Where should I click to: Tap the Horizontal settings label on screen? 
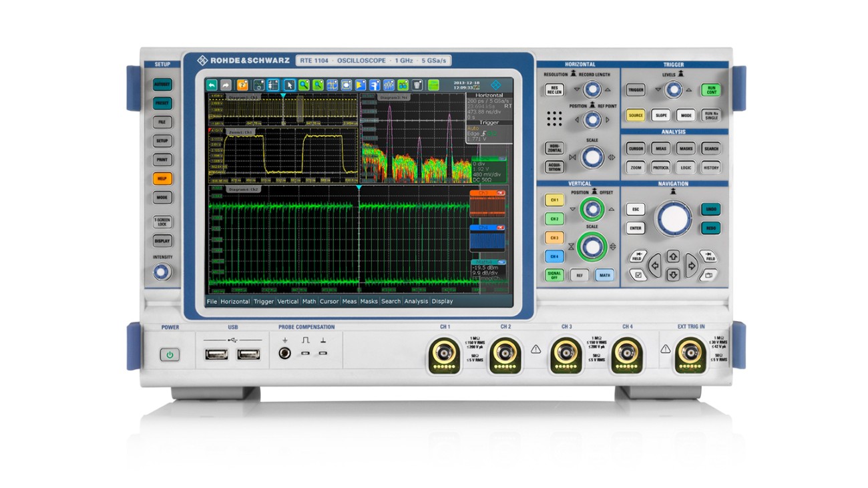[x=489, y=95]
